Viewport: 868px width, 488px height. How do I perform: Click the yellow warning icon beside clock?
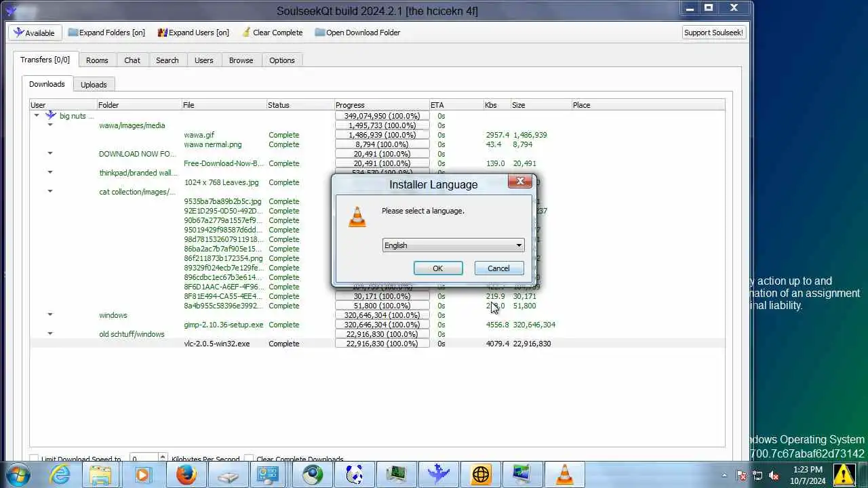click(x=844, y=474)
